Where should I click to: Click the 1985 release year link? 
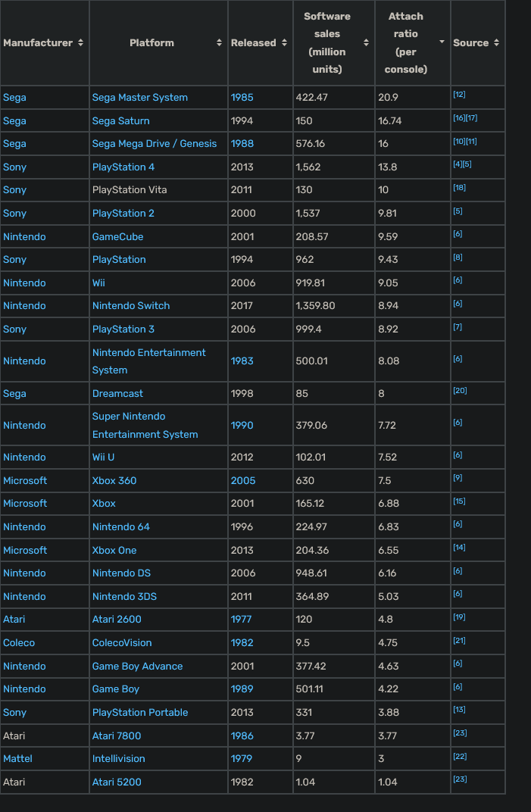242,98
